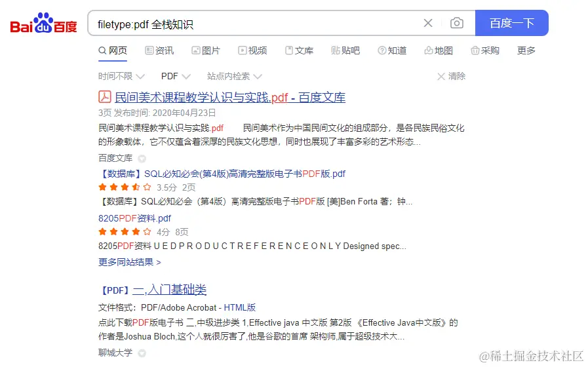Open the 8205PDF资料.pdf link

(134, 218)
